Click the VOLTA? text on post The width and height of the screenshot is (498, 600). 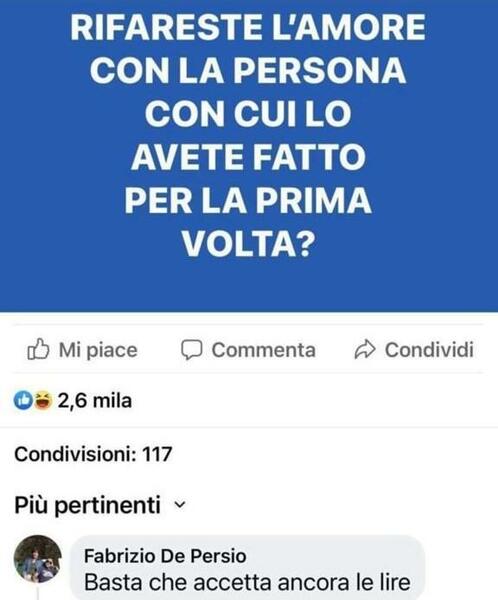click(x=248, y=243)
